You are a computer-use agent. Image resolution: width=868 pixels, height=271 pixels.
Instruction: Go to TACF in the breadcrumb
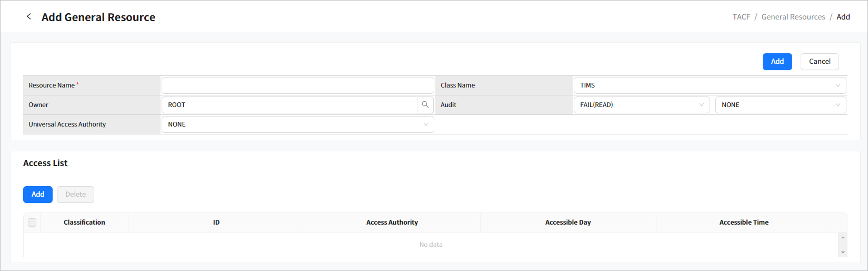point(741,17)
